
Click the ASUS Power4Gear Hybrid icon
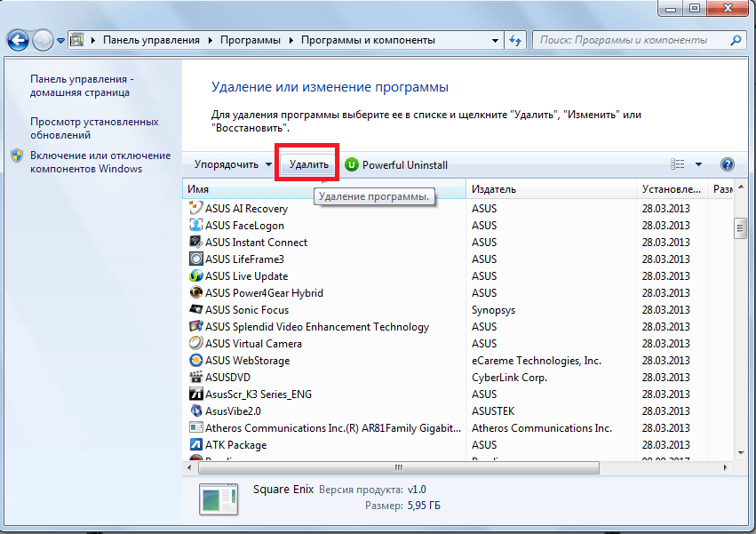click(x=195, y=292)
